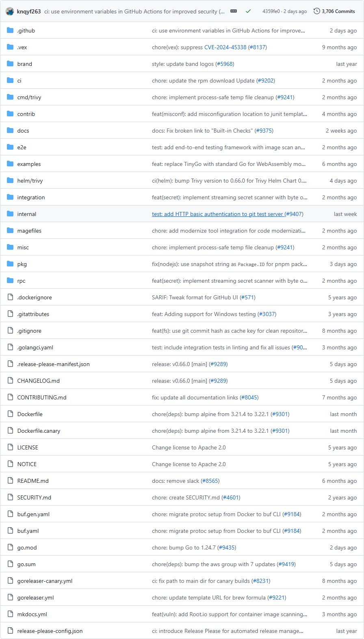Screen dimensions: 364x639
Task: Click the misc folder icon
Action: click(x=10, y=247)
